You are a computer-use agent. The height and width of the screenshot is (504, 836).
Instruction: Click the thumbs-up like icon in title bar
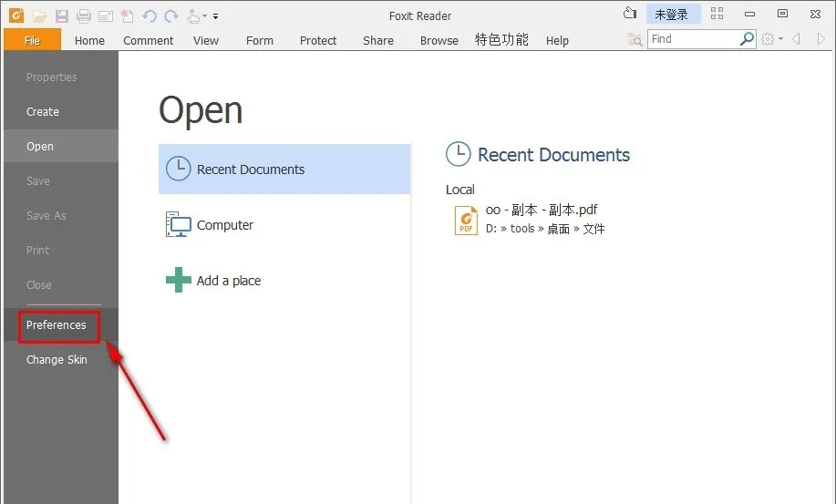[630, 13]
